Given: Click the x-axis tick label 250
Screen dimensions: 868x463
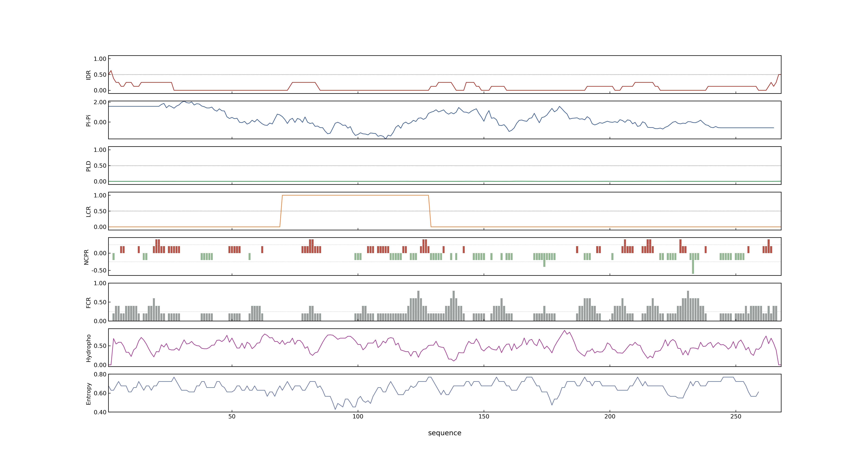Looking at the screenshot, I should tap(736, 416).
